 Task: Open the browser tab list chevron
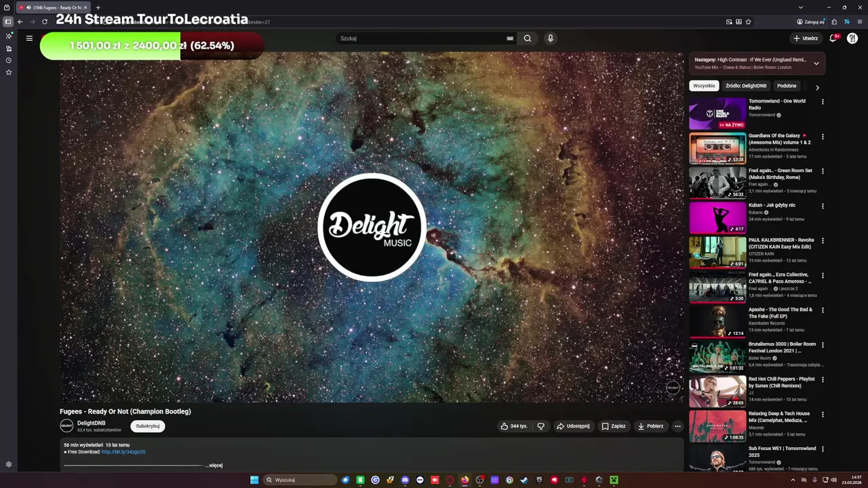(800, 7)
